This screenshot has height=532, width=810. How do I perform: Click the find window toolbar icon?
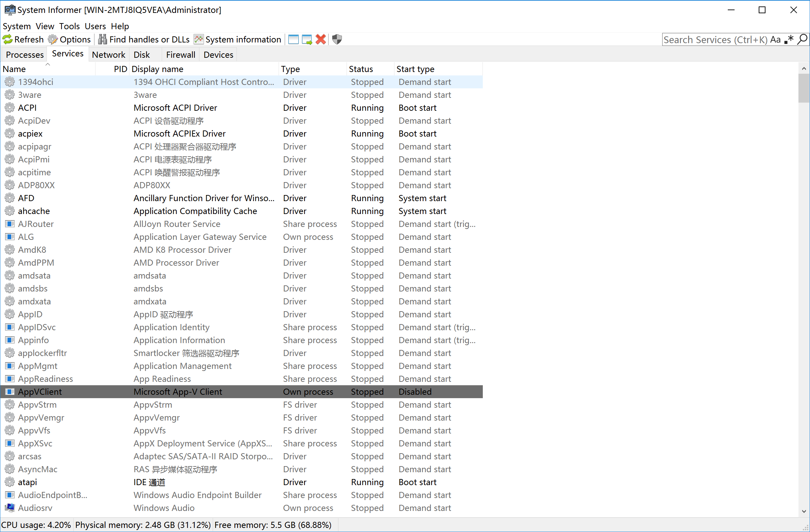point(293,39)
